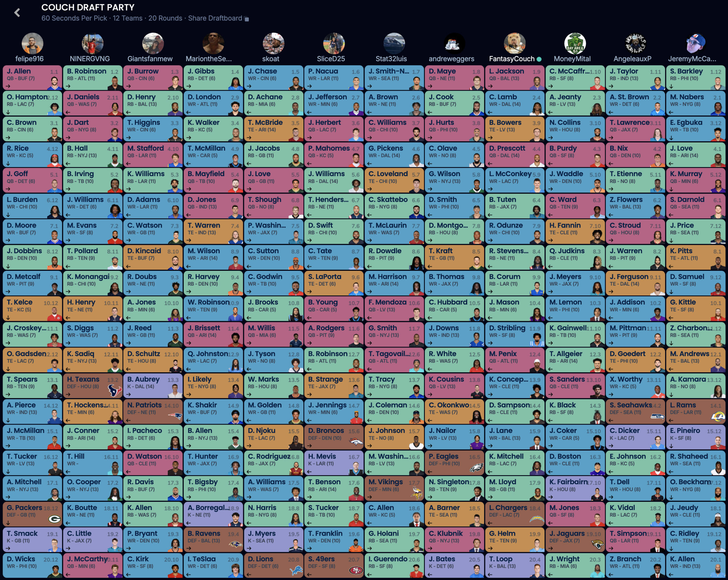Select the H. Fannin pick 7.10 card
This screenshot has height=580, width=728.
pyautogui.click(x=575, y=232)
